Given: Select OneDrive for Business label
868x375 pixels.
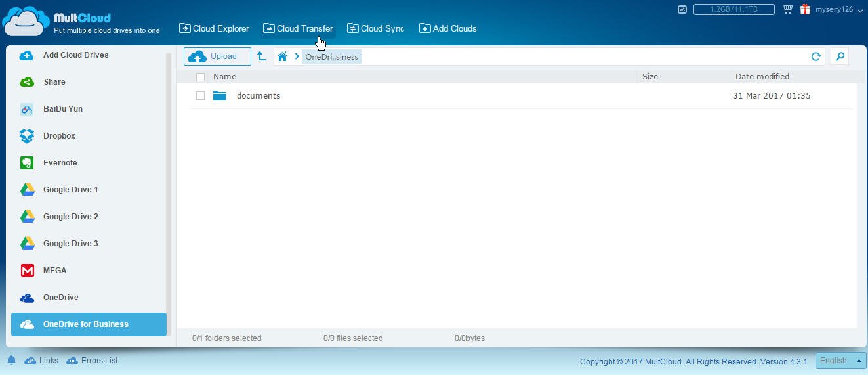Looking at the screenshot, I should coord(86,324).
